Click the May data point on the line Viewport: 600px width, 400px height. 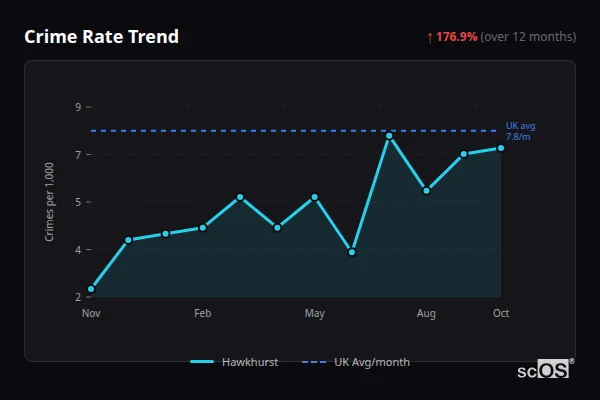point(315,197)
